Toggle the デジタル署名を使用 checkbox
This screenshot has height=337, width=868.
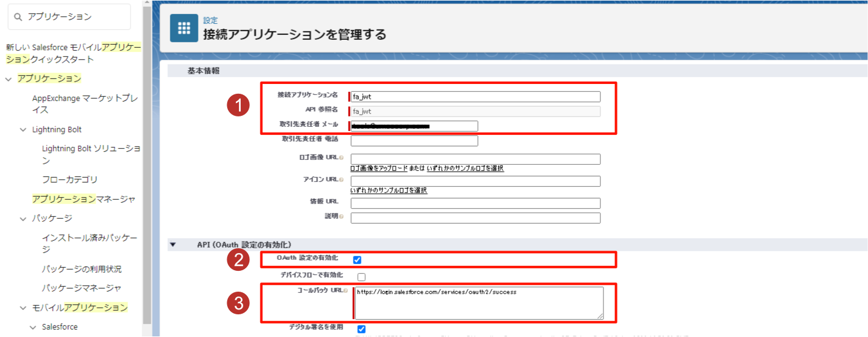coord(361,329)
